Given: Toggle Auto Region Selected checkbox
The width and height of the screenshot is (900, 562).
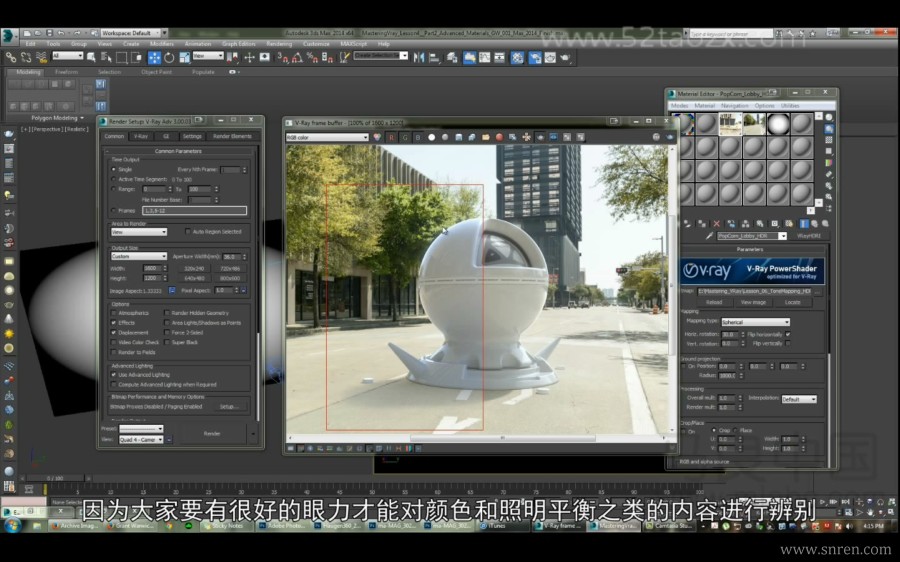Looking at the screenshot, I should coord(188,231).
